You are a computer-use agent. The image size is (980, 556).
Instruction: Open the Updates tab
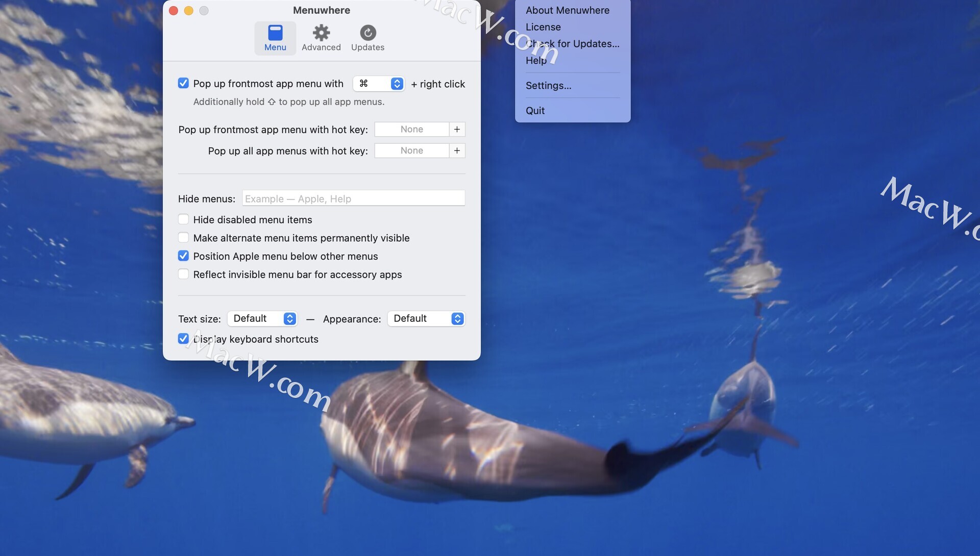(x=367, y=38)
